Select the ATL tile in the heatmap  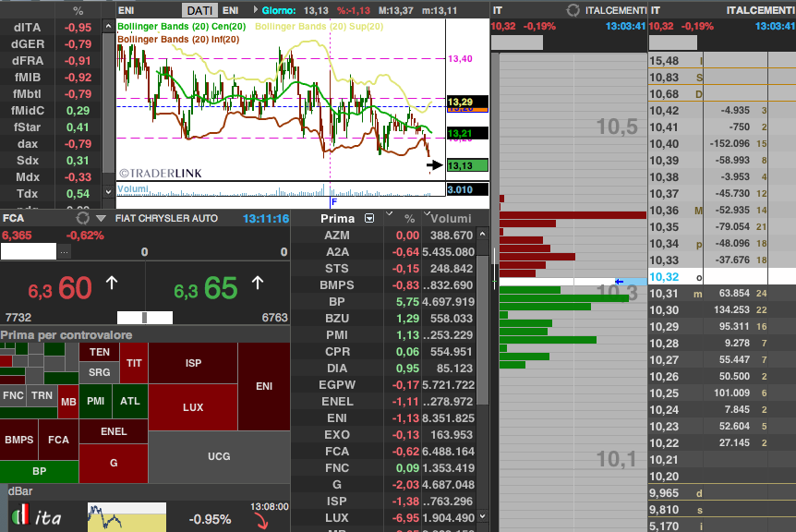[x=130, y=401]
